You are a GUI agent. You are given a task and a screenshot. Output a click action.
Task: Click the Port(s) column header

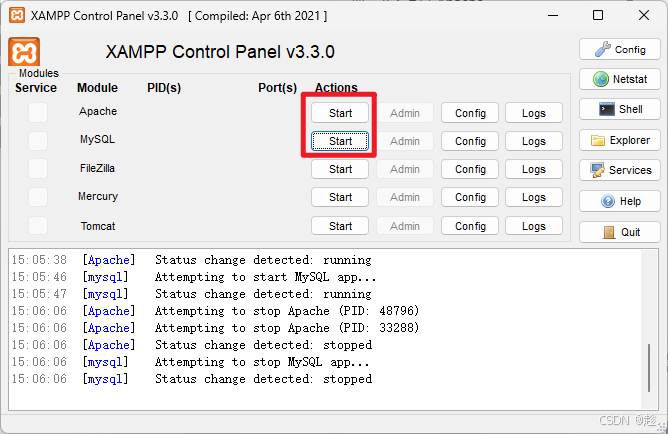coord(277,88)
